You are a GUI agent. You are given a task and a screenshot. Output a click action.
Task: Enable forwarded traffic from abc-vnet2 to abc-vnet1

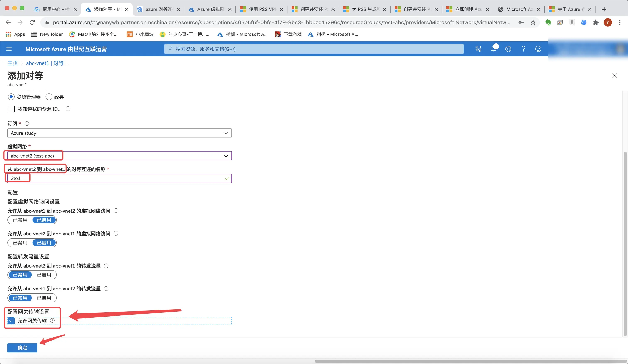(44, 275)
